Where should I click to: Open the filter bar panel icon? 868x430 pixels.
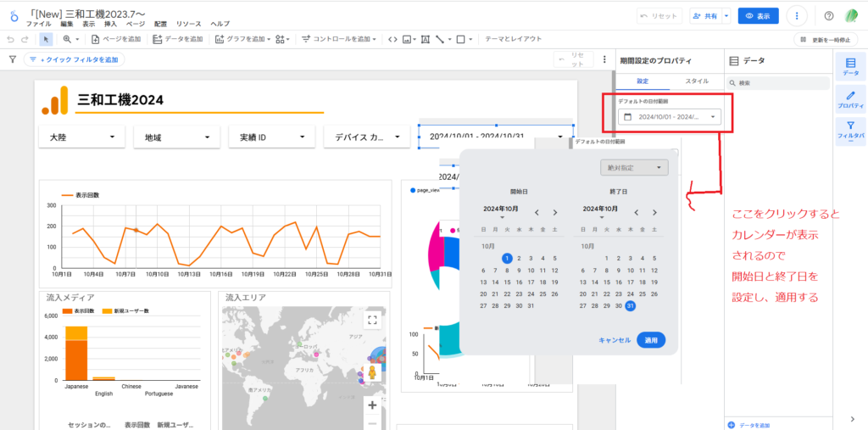(850, 130)
